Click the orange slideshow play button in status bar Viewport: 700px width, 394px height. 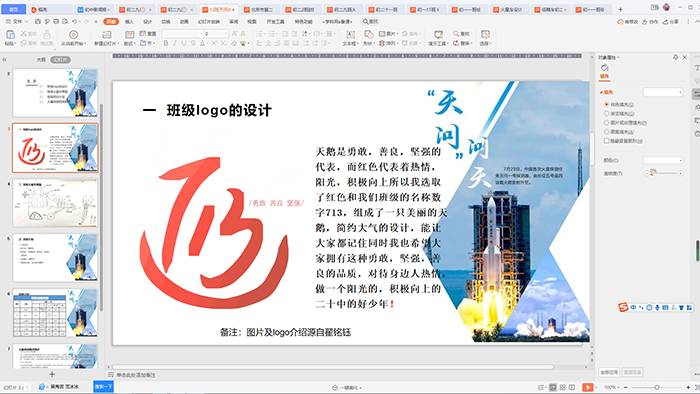click(x=588, y=387)
